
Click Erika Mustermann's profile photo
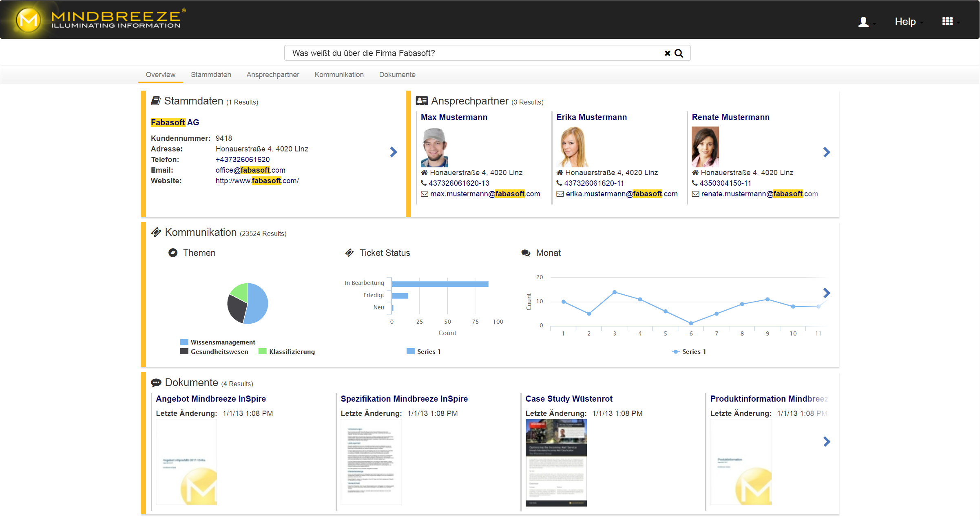(x=572, y=147)
